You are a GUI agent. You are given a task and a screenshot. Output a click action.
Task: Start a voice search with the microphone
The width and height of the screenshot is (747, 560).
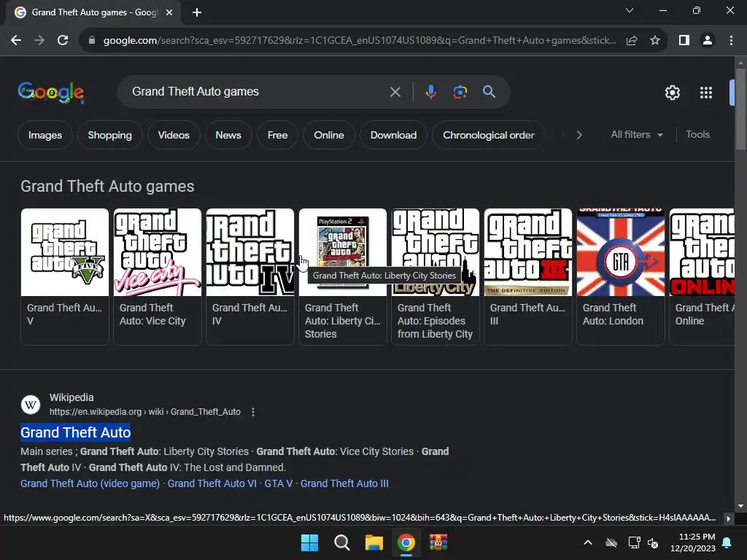(x=430, y=92)
